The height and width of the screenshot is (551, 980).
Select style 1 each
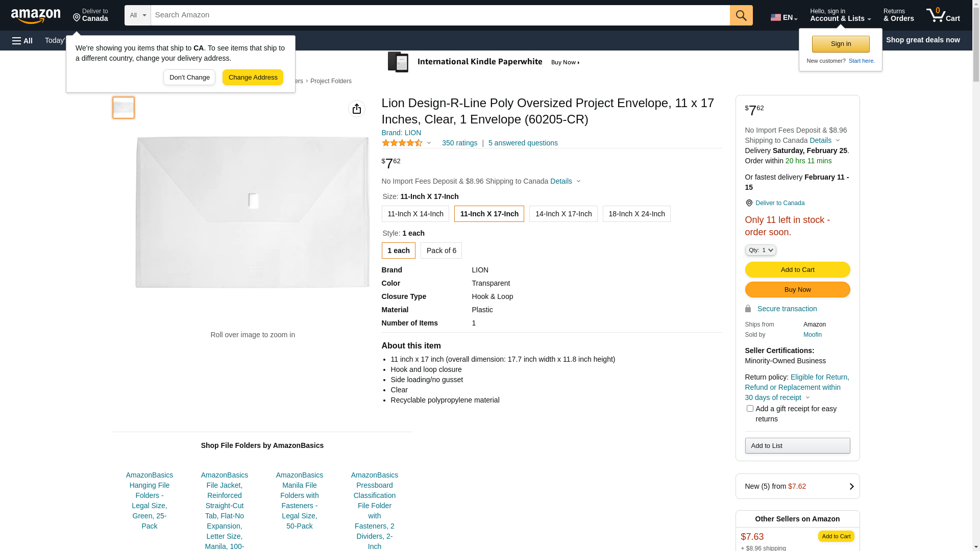click(x=399, y=251)
